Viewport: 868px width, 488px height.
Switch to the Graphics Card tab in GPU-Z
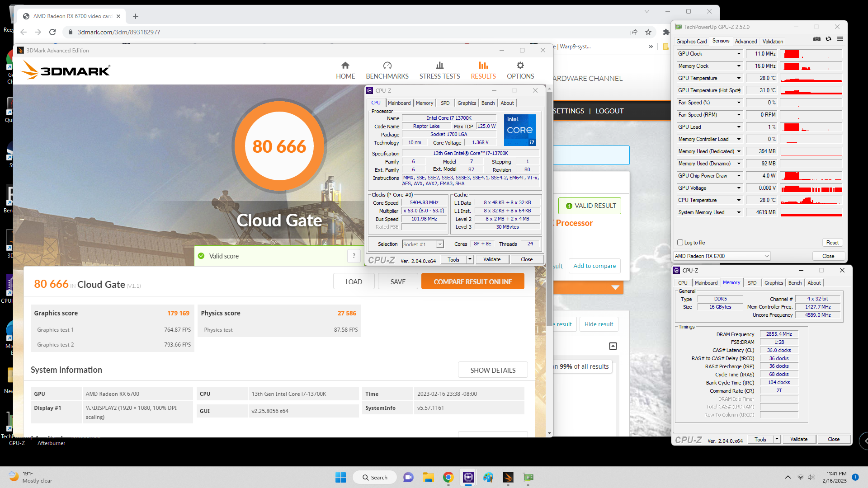(691, 42)
